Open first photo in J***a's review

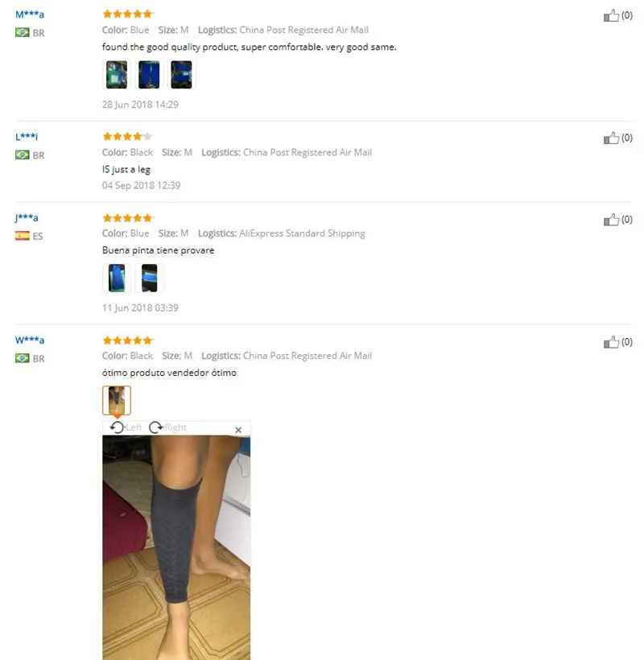(117, 278)
